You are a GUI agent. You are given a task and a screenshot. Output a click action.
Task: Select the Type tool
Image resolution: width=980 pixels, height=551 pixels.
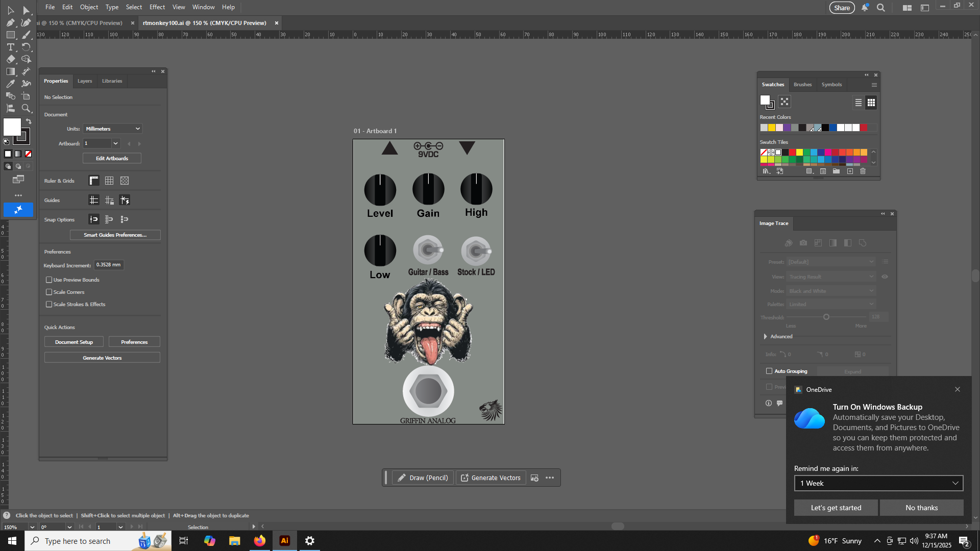coord(10,47)
